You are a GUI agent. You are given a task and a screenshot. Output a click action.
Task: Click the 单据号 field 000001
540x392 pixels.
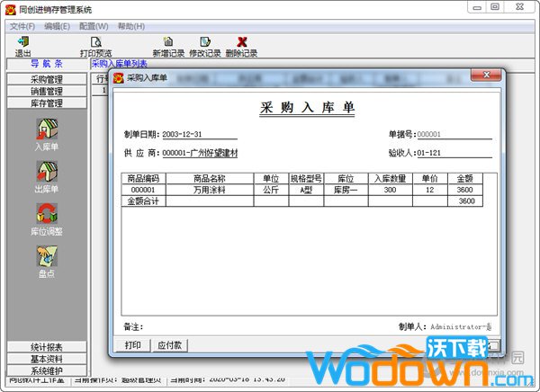coord(454,134)
